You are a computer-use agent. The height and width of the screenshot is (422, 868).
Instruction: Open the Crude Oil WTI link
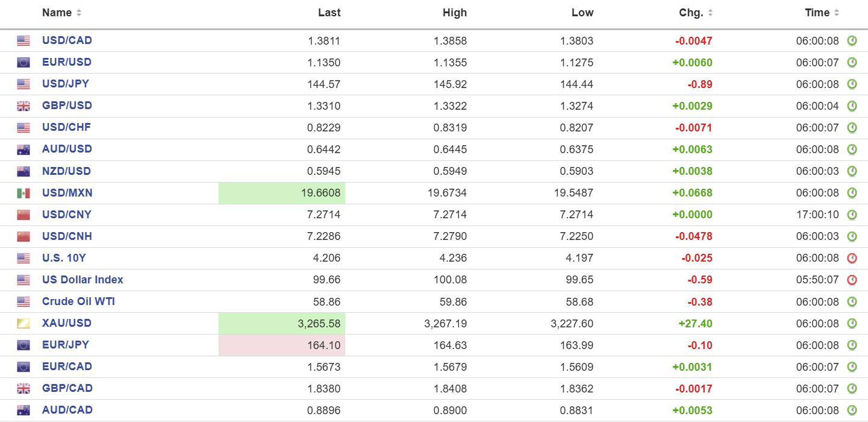click(x=78, y=301)
